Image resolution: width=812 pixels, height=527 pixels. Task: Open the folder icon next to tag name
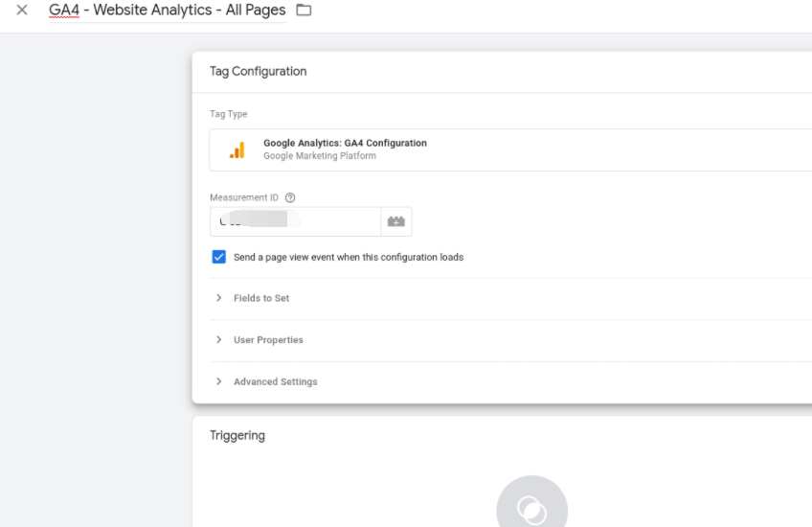pos(304,10)
